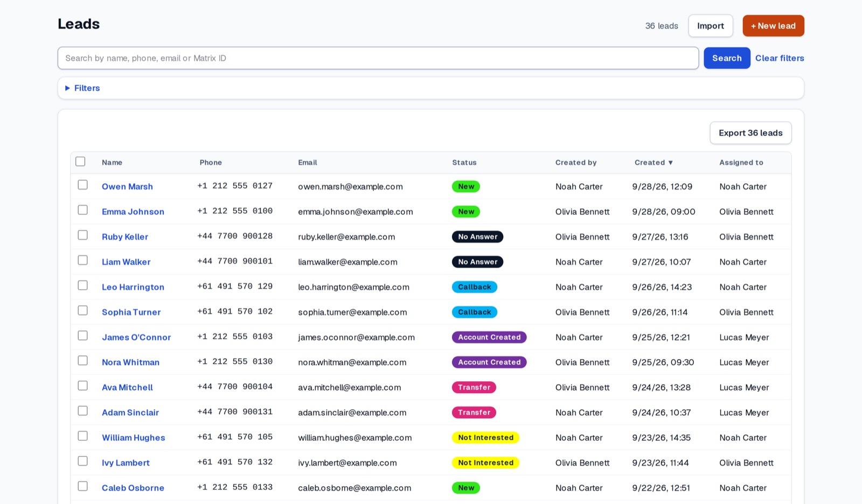Open Ava Mitchell's lead record

(127, 388)
